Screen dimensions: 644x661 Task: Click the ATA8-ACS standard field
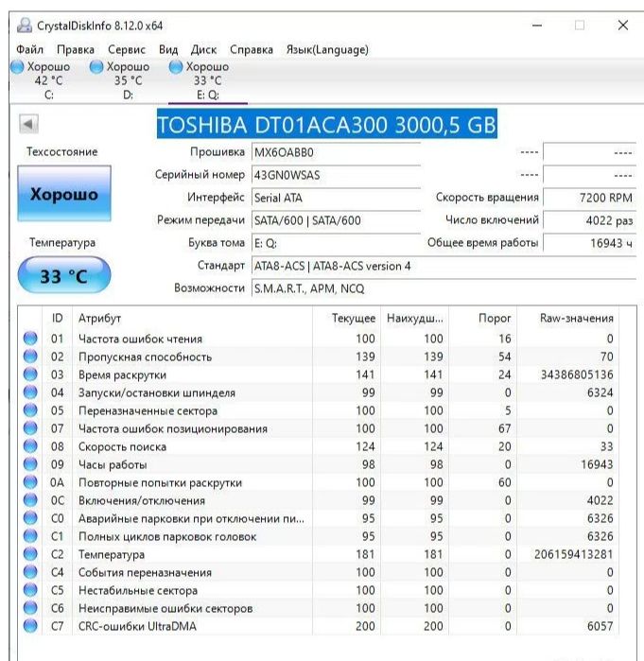444,266
